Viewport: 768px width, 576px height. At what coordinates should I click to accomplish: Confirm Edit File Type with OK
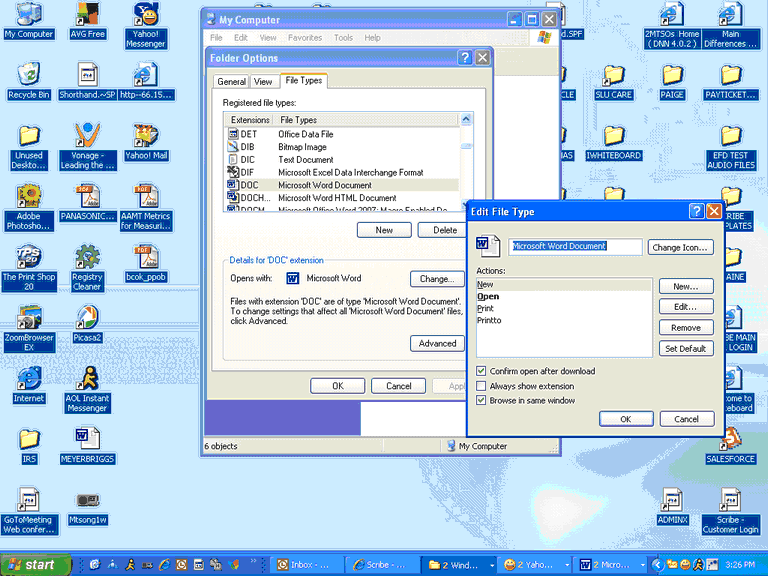[x=626, y=419]
